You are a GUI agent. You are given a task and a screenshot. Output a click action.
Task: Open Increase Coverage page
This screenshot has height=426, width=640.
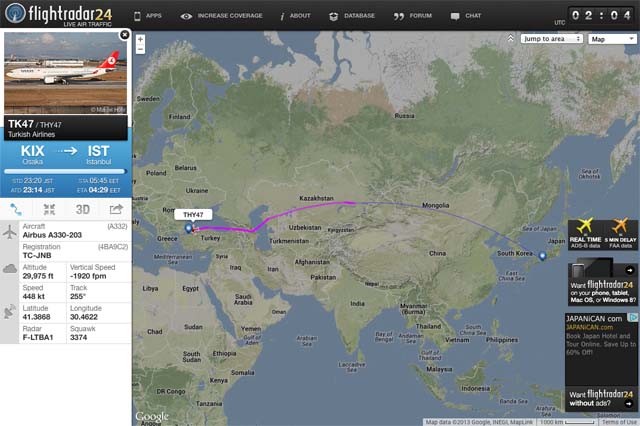[230, 16]
